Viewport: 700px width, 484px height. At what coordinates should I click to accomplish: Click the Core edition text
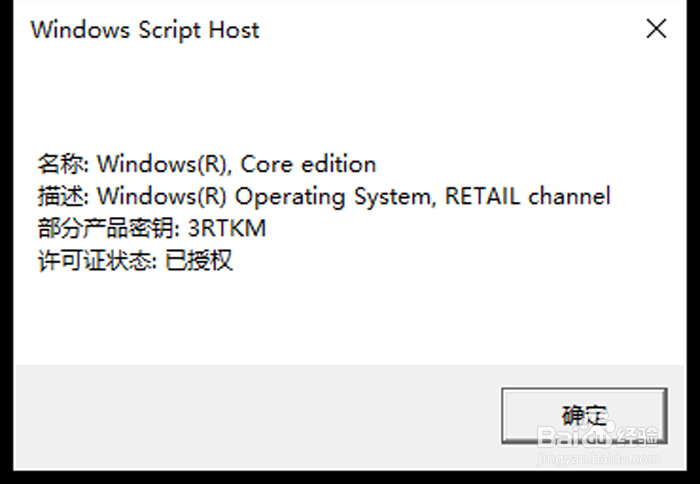[x=309, y=164]
